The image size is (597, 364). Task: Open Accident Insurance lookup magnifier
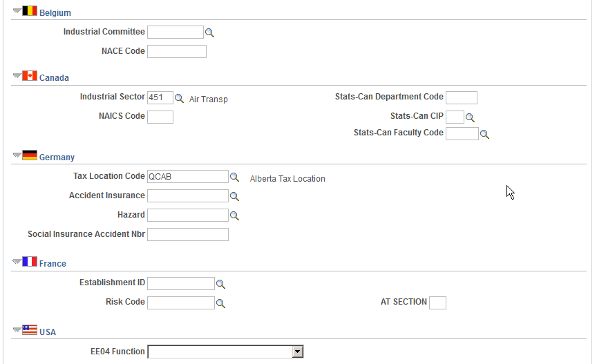coord(234,196)
